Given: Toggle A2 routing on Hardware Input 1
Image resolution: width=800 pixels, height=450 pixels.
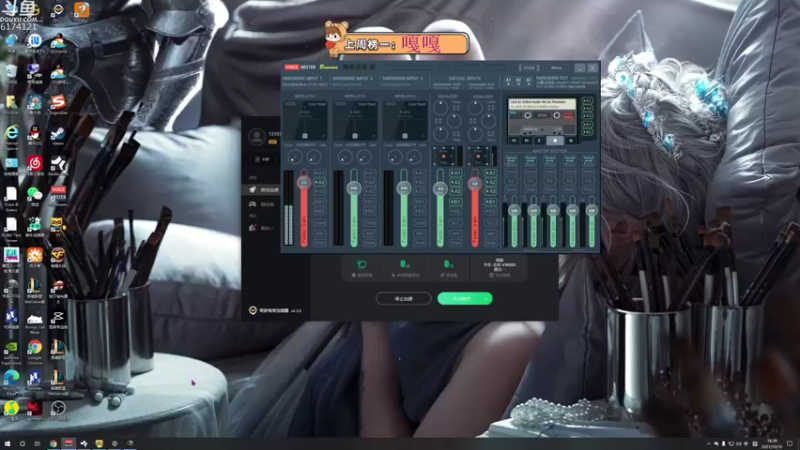Looking at the screenshot, I should (x=320, y=182).
